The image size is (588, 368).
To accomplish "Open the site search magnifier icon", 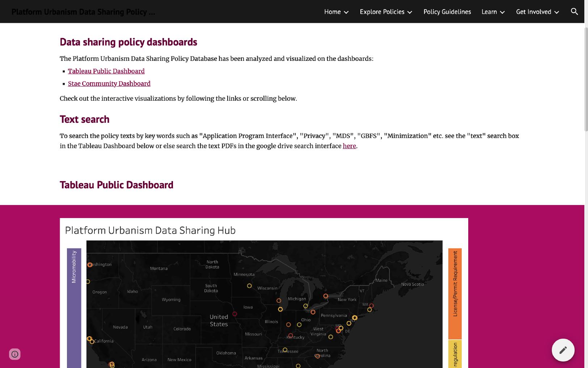I will pyautogui.click(x=574, y=12).
